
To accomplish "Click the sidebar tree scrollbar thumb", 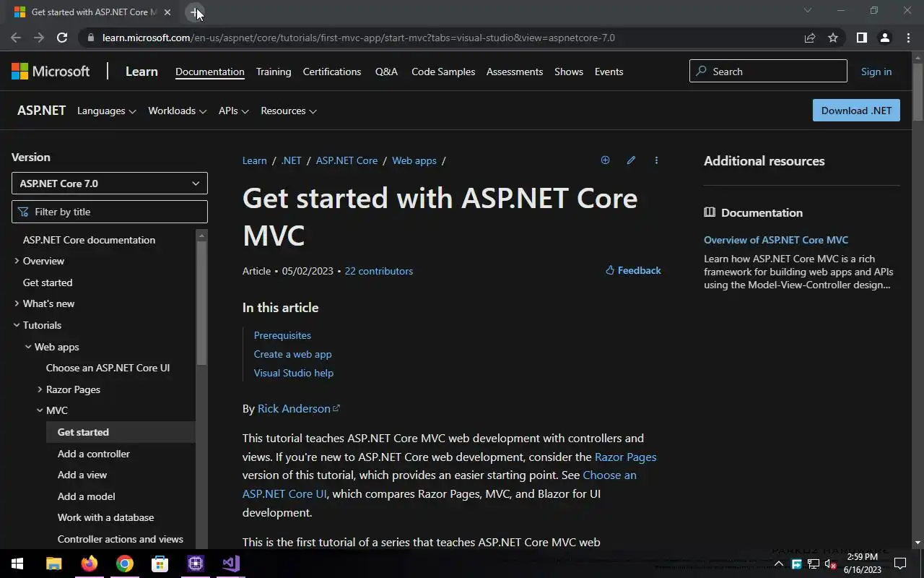I will coord(201,303).
